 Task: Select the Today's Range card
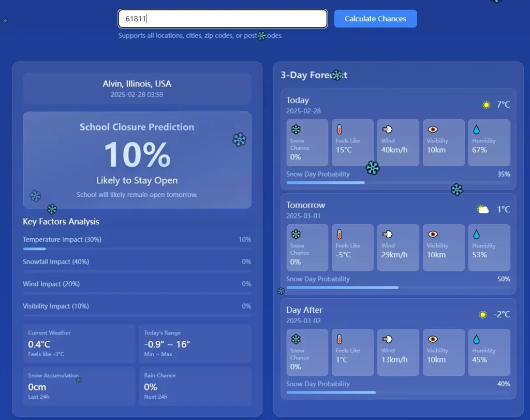tap(195, 343)
